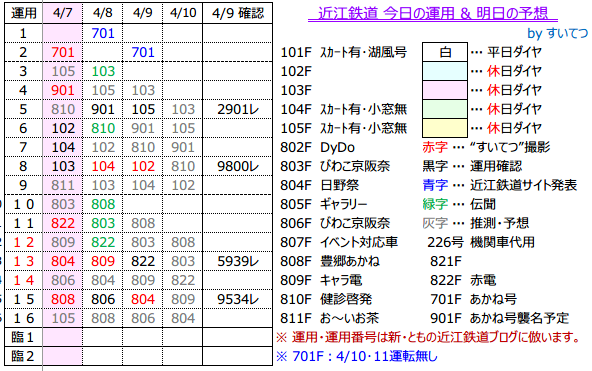Click the 平日ダイヤ weekday label
592x371 pixels.
tap(514, 52)
